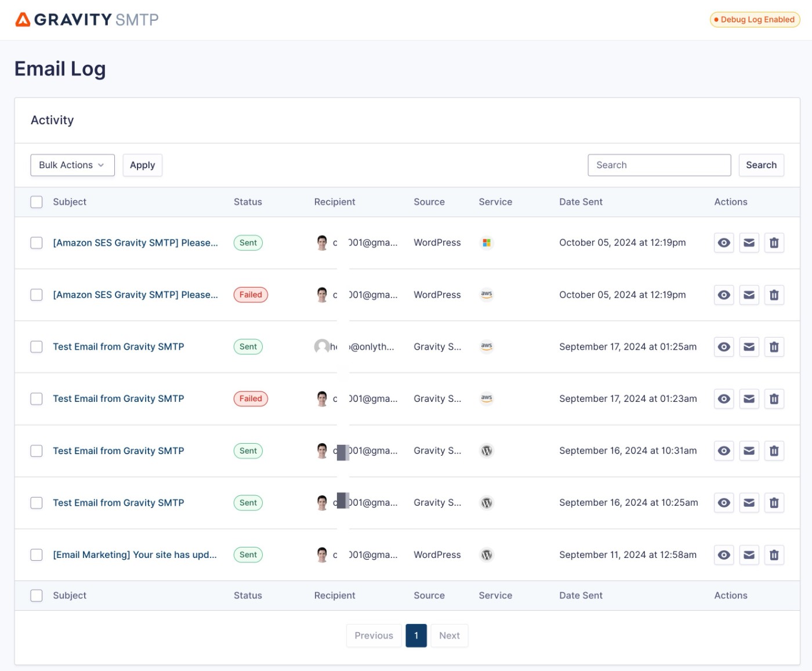Click the Recipient column header at top
Image resolution: width=812 pixels, height=671 pixels.
coord(335,202)
